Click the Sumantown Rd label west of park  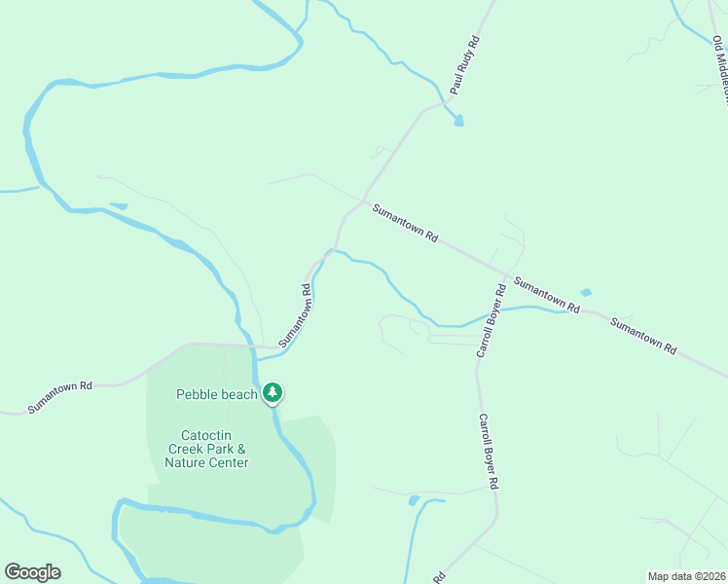click(x=60, y=397)
